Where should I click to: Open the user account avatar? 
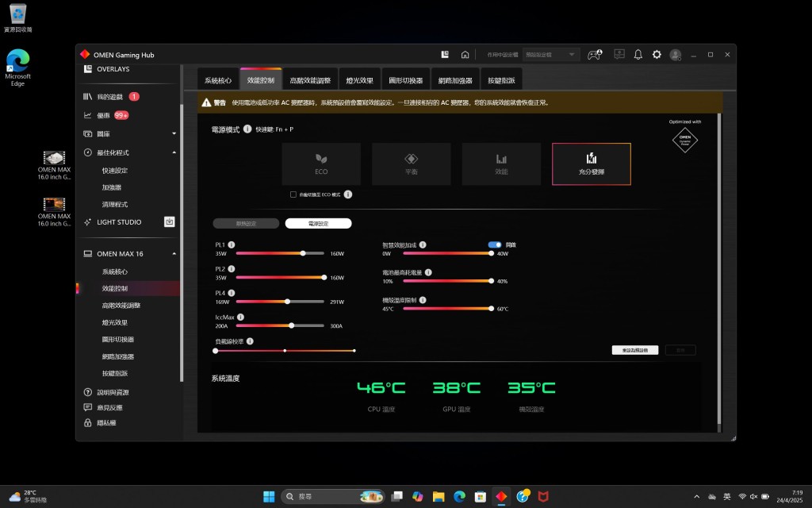[676, 55]
